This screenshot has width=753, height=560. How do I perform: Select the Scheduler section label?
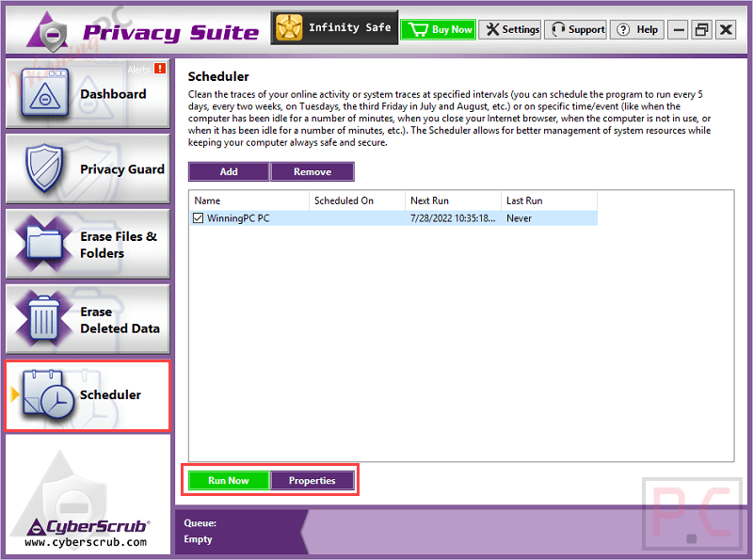coord(110,394)
